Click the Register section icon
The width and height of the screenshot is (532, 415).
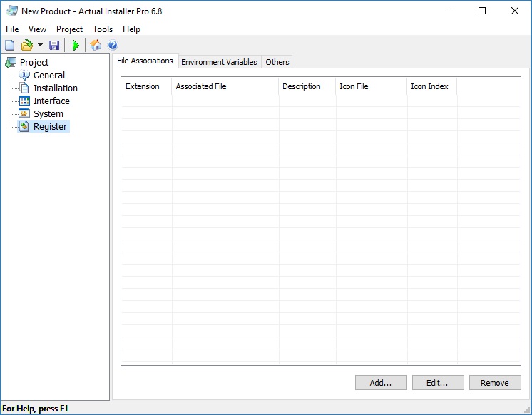(x=24, y=127)
